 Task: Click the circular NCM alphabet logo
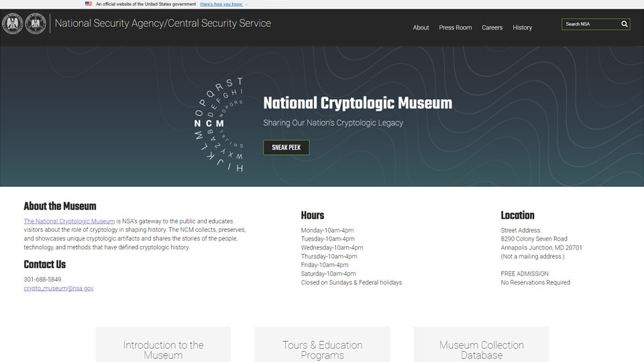pos(219,125)
